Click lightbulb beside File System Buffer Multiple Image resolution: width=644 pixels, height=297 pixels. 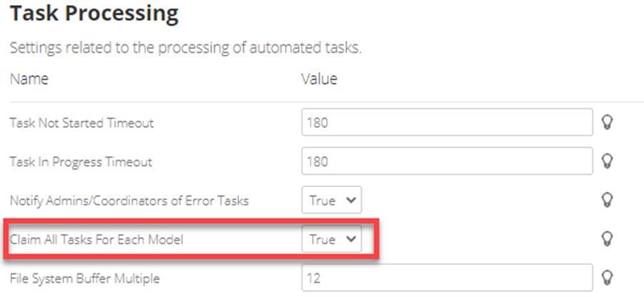[608, 276]
